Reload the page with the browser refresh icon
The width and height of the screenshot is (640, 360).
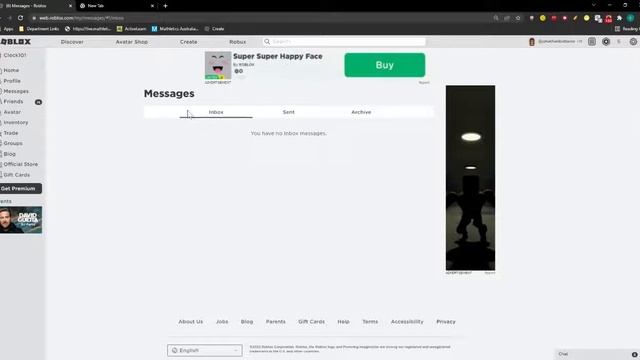point(20,18)
